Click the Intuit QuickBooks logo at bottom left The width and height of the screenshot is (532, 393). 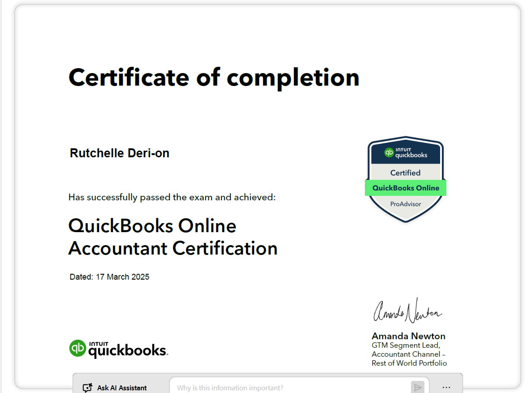(118, 349)
